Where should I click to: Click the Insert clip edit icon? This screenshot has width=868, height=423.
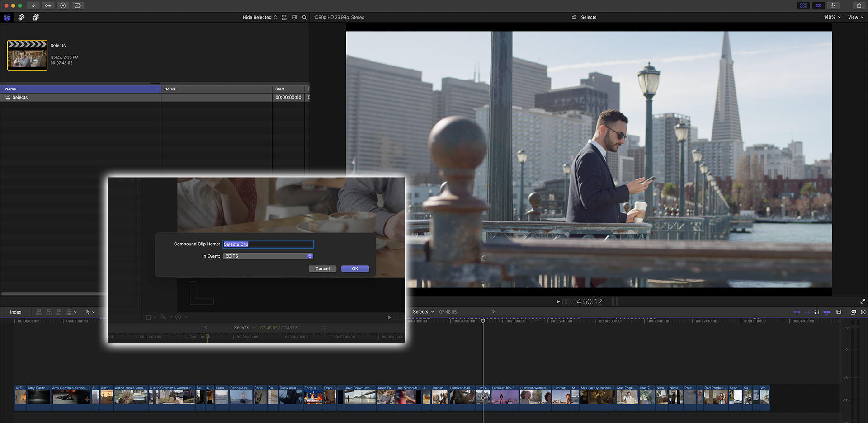(x=49, y=312)
